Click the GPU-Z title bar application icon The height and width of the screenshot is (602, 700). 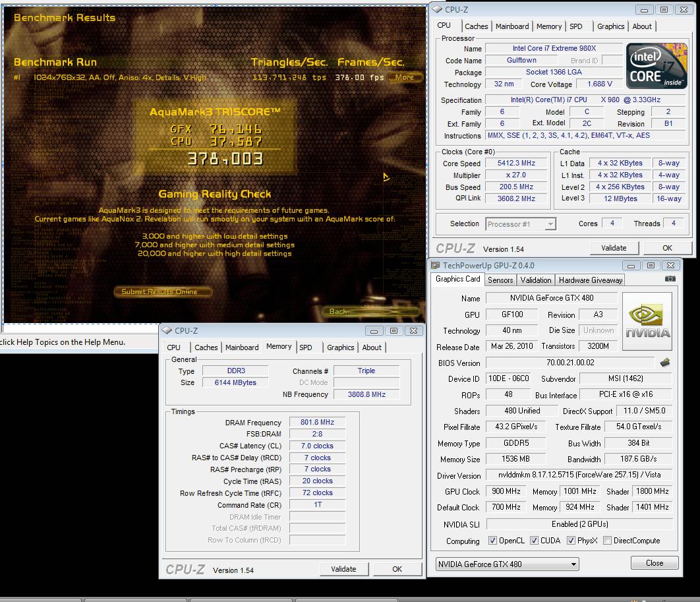click(x=435, y=265)
